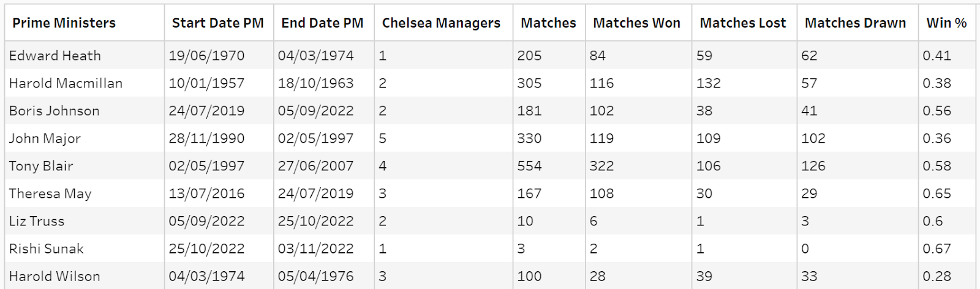Select the Harold Wilson cell
Viewport: 980px width, 289px height.
click(x=55, y=276)
